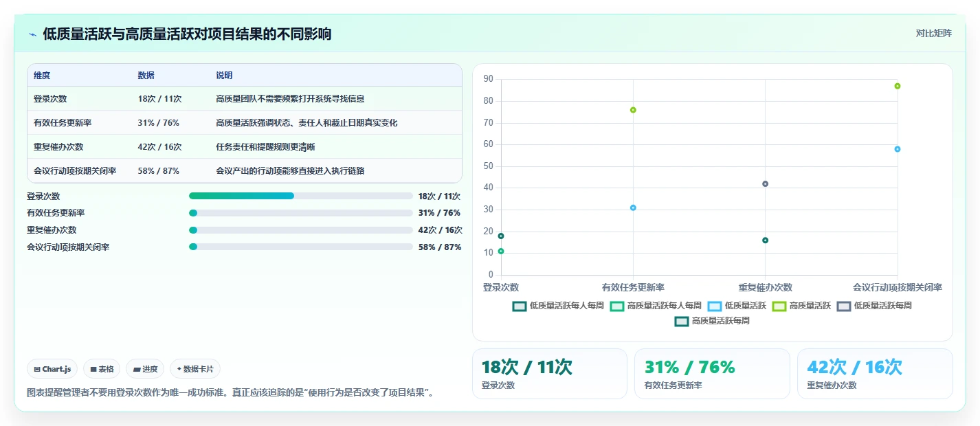Click the panel title about 低质量活跃与高质量活跃

tap(187, 34)
